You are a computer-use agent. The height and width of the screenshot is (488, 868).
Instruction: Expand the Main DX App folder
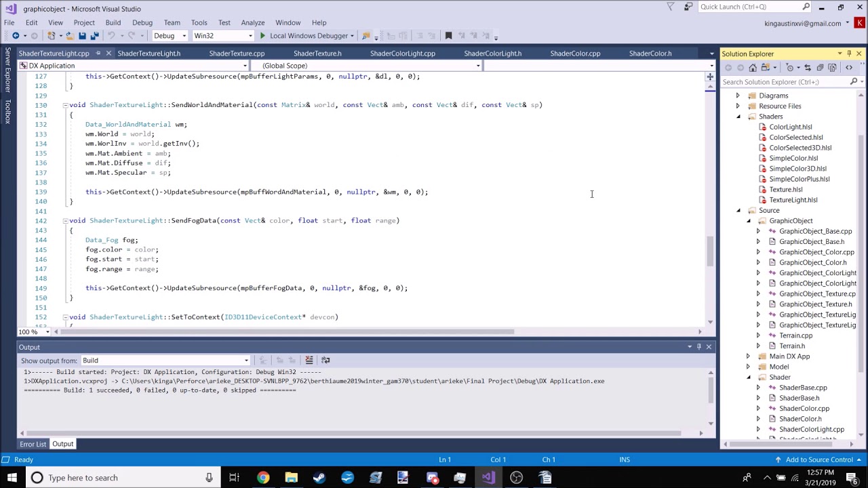(x=748, y=357)
